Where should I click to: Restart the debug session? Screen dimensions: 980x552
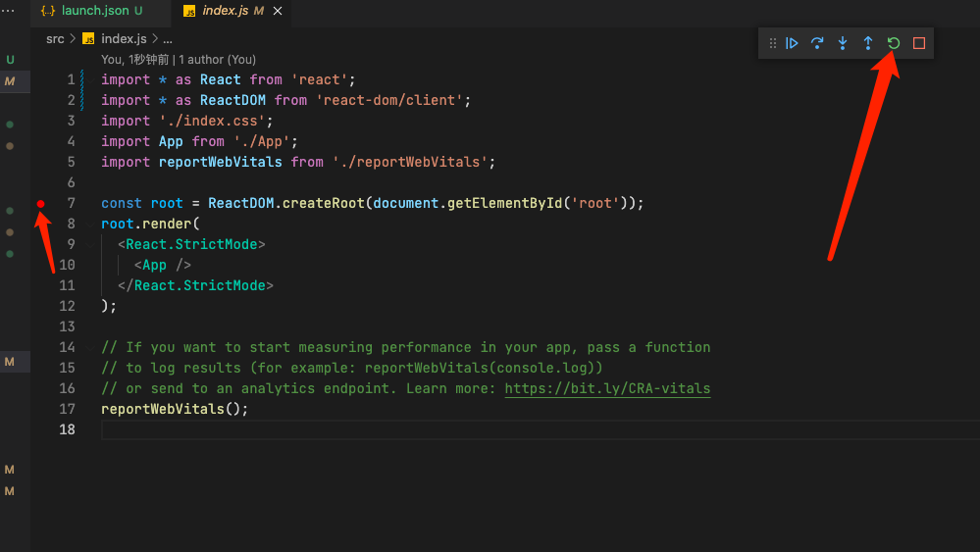point(894,43)
